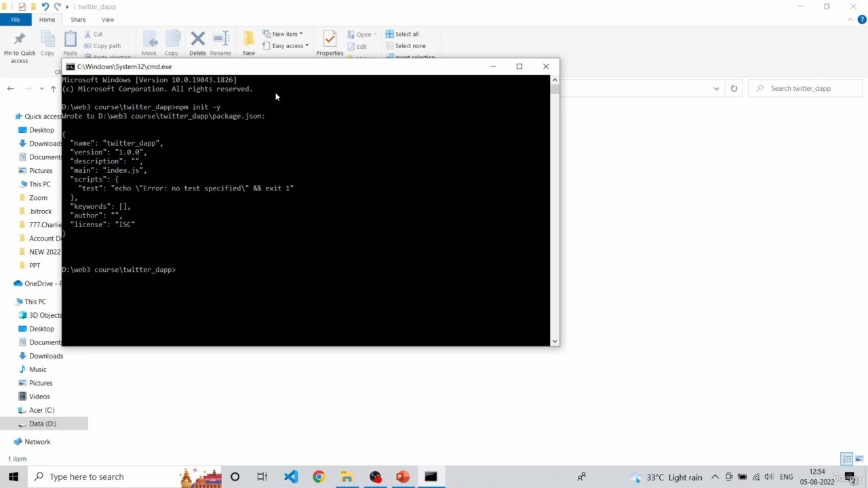
Task: Open File Explorer from taskbar
Action: click(x=347, y=477)
